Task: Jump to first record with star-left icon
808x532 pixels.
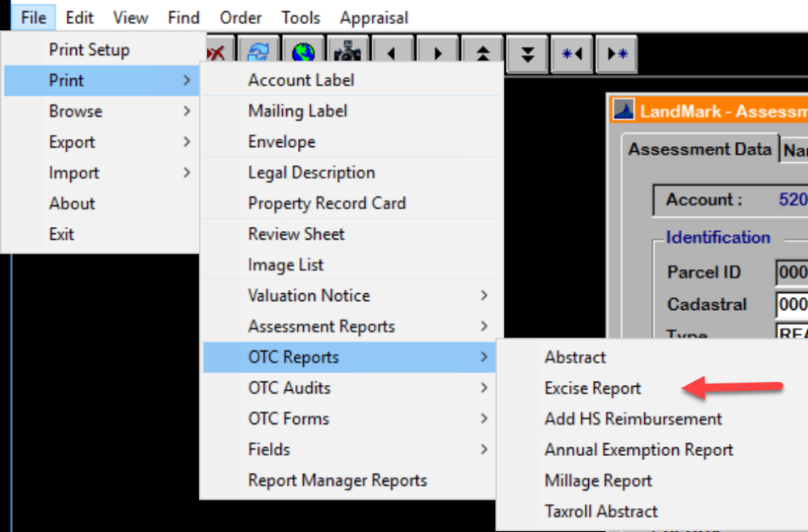Action: [x=571, y=53]
